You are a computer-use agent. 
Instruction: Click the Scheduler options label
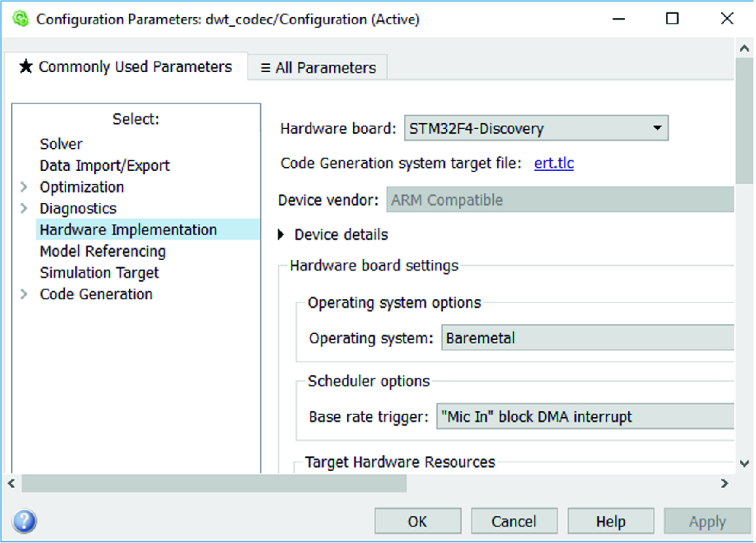369,381
